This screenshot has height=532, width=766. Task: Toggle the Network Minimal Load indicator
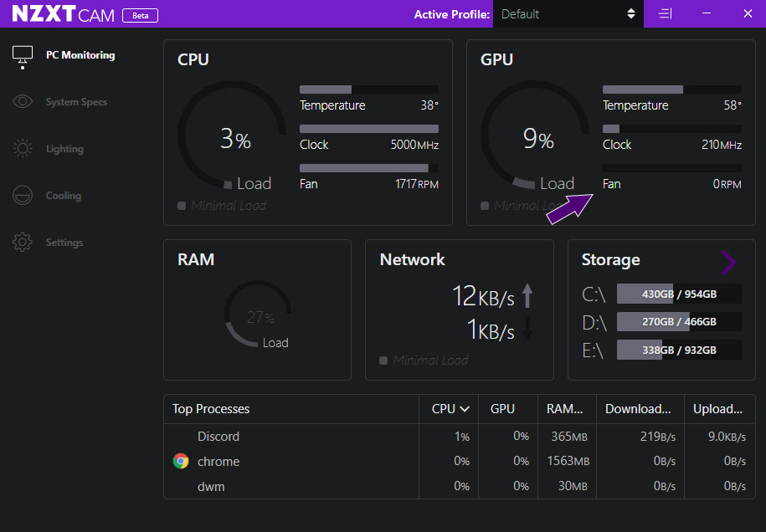(x=383, y=361)
